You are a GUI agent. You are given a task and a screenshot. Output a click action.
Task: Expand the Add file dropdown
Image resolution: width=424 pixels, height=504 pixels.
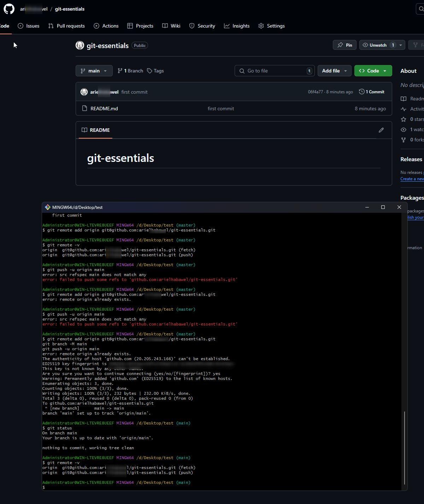point(334,71)
